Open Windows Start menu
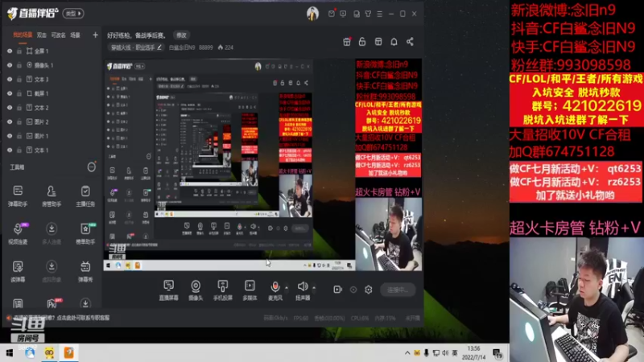This screenshot has width=644, height=362. pos(9,353)
